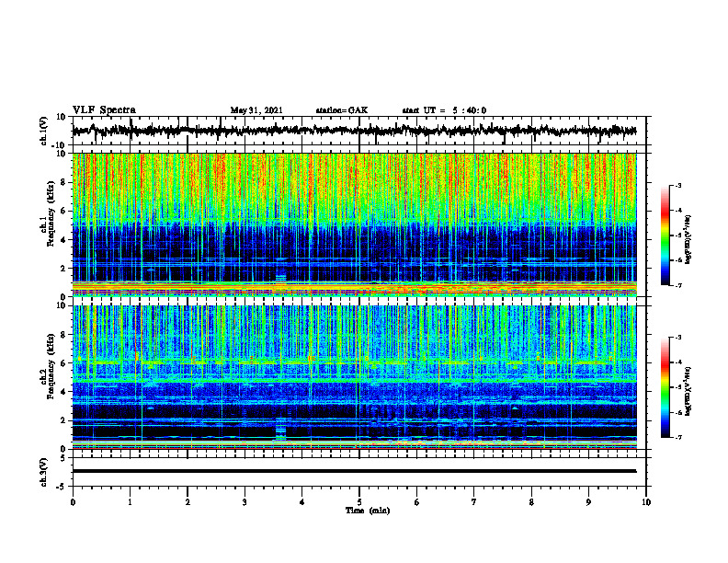Click the "4" kHz tick of ch.1 spectrogram
Image resolution: width=728 pixels, height=563 pixels.
[63, 240]
